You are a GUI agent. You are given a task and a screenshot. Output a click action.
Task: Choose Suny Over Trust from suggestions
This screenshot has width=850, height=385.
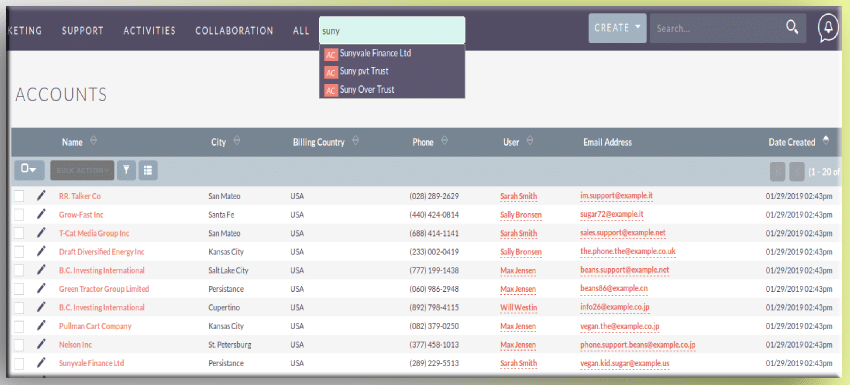(367, 89)
